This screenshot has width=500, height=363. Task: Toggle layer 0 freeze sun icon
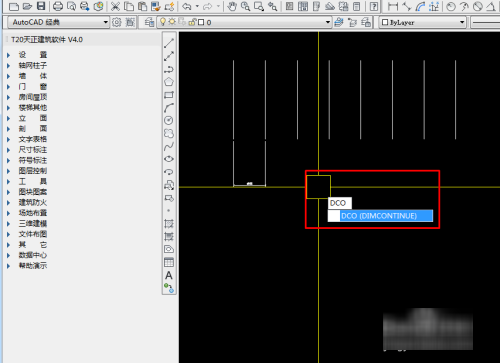[x=172, y=22]
